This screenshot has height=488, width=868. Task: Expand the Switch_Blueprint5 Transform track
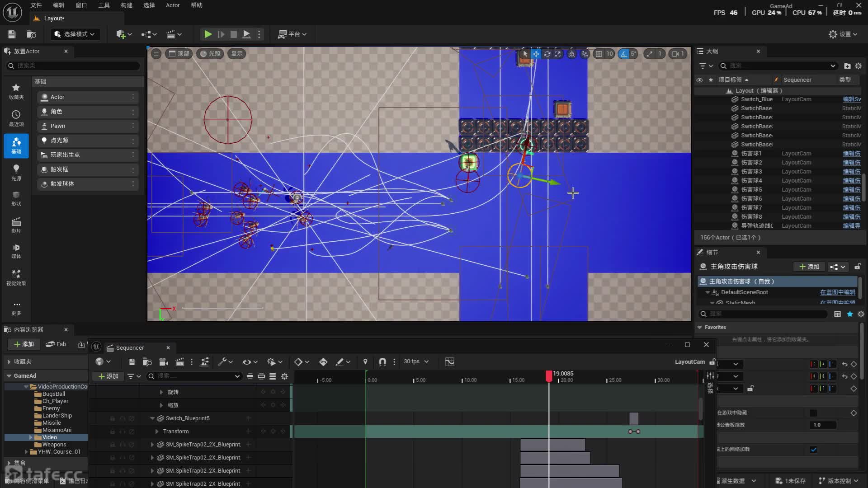coord(157,432)
